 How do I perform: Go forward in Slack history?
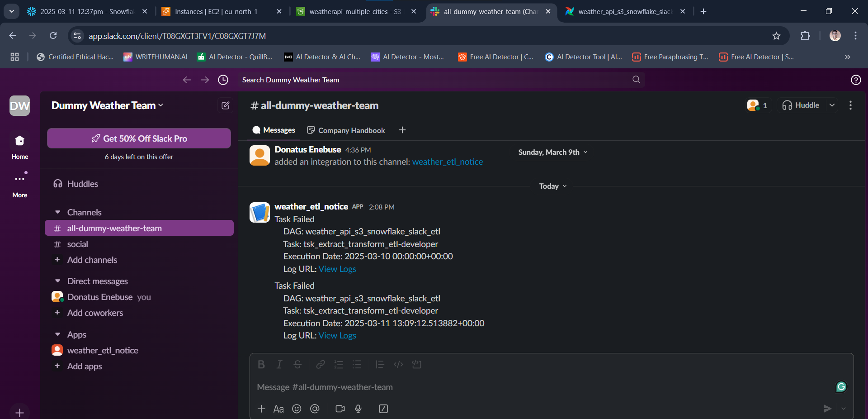[x=205, y=80]
